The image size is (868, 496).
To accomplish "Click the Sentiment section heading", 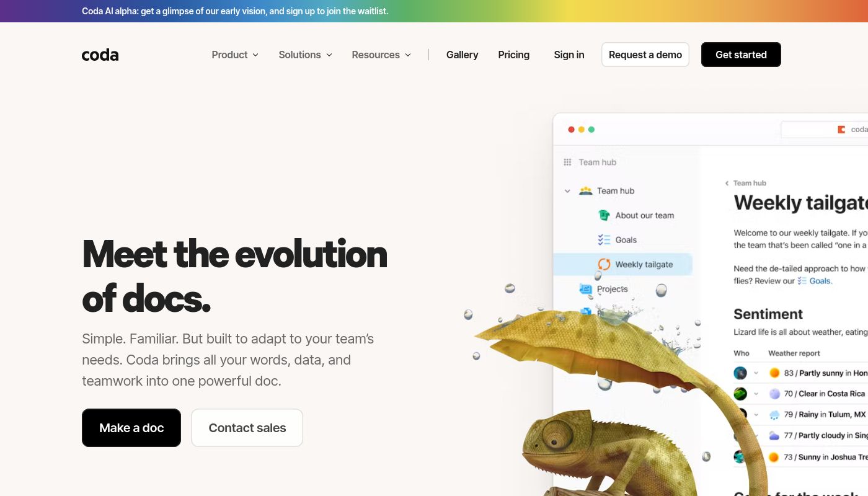I will click(x=768, y=314).
